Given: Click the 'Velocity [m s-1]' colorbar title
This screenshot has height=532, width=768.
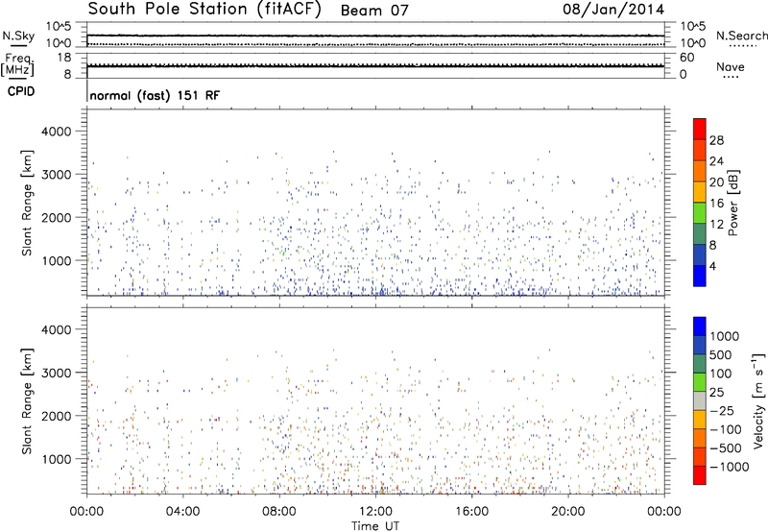Looking at the screenshot, I should tap(758, 400).
